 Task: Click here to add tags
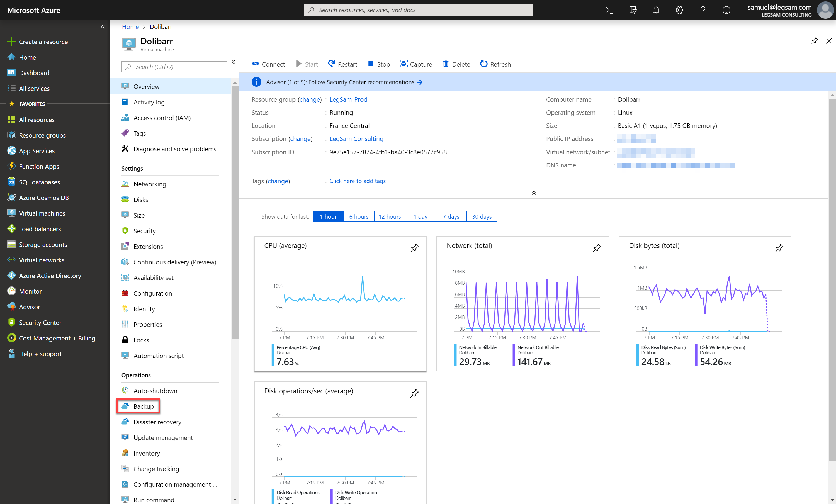tap(357, 181)
